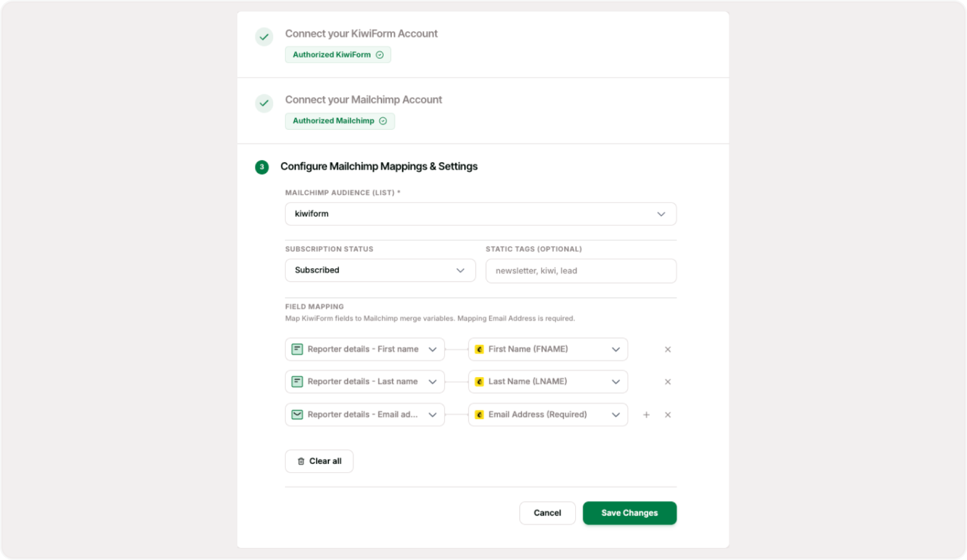Click the Mailchimp logo beside First Name (FNAME)

point(479,349)
